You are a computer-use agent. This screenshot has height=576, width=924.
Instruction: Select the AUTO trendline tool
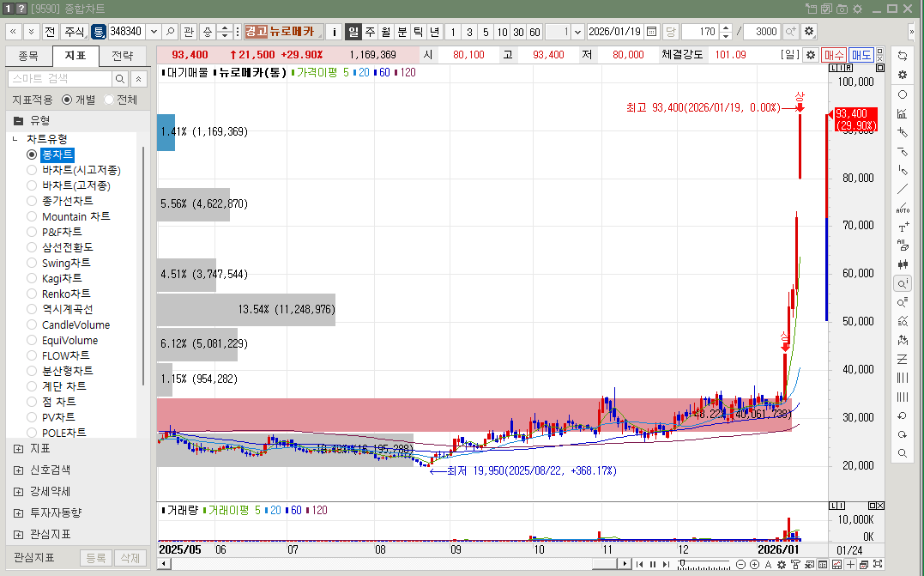pyautogui.click(x=903, y=208)
